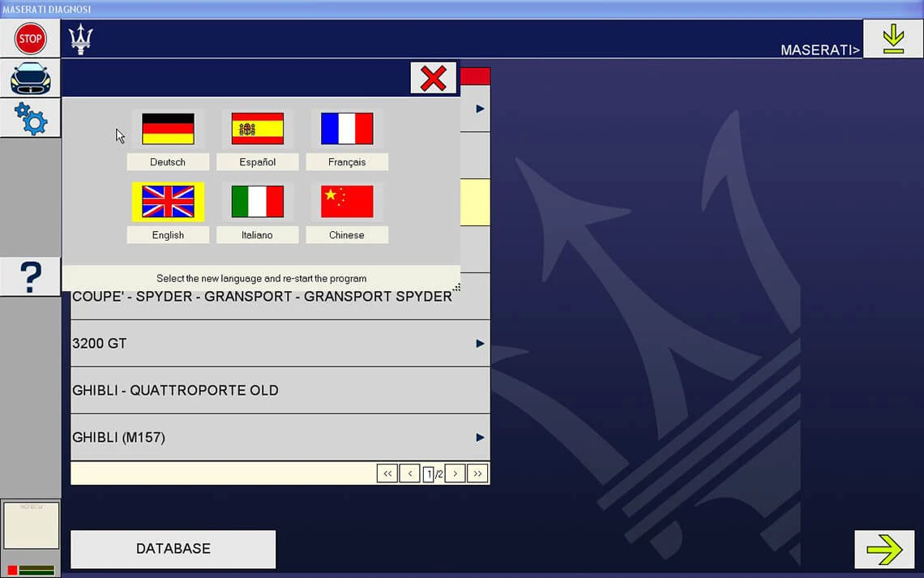The height and width of the screenshot is (578, 924).
Task: Pick the Chinese flag
Action: [x=347, y=202]
